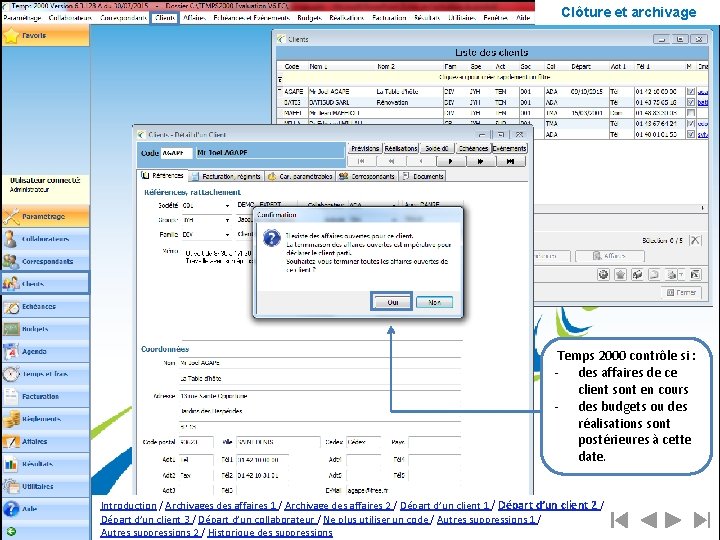Go to last slide with navigation arrow
Viewport: 720px width, 540px height.
point(702,520)
